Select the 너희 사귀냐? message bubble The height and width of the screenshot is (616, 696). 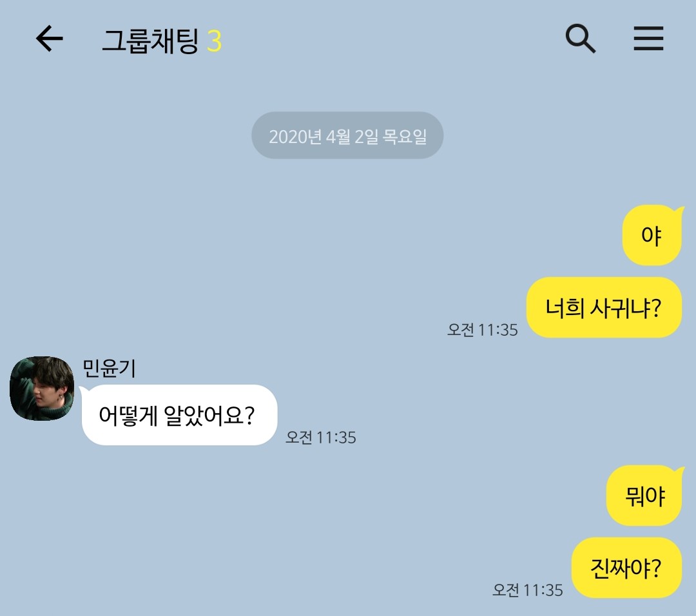pos(604,307)
